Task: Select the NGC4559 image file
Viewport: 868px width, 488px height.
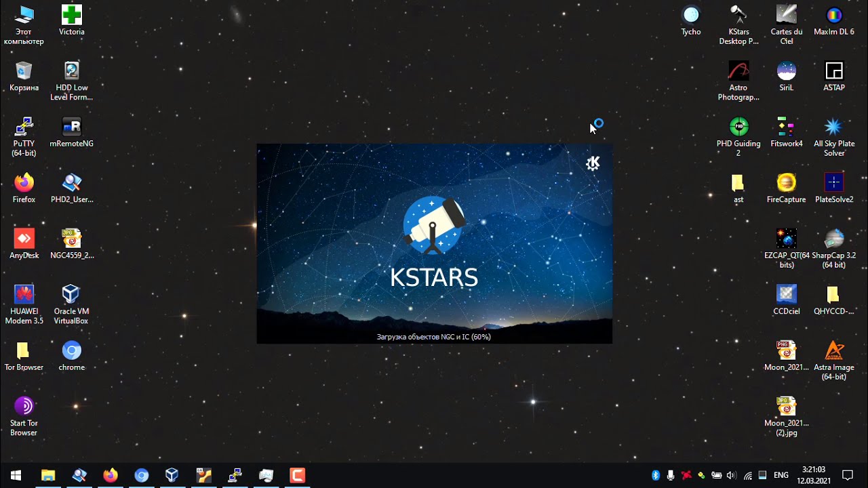Action: (71, 245)
